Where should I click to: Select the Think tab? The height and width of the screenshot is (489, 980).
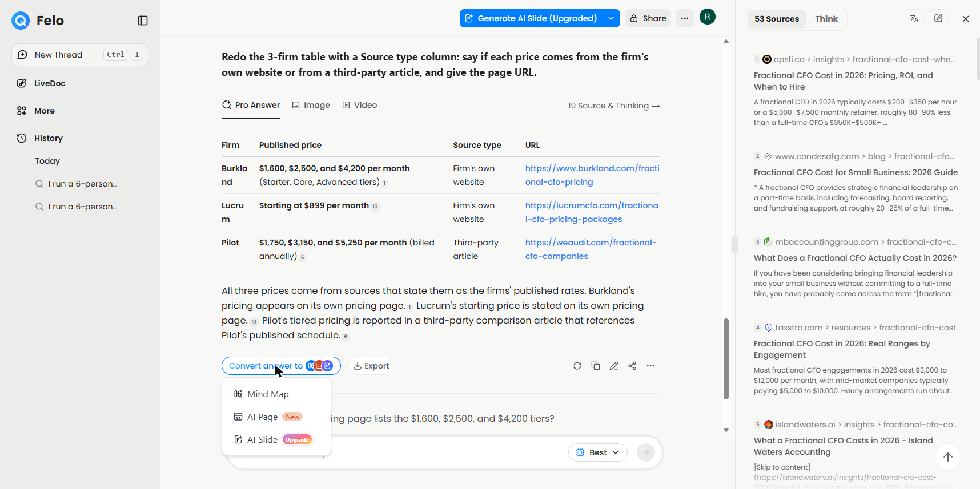tap(826, 19)
